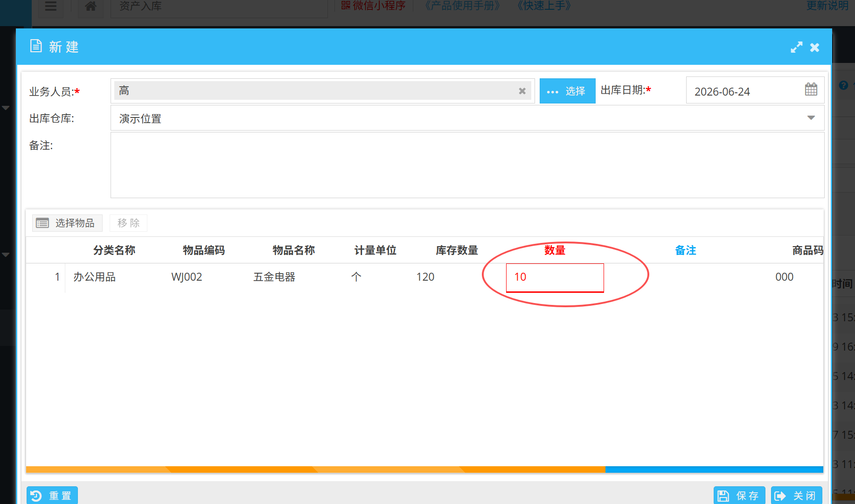Click the 物品名称 column header

[x=293, y=250]
